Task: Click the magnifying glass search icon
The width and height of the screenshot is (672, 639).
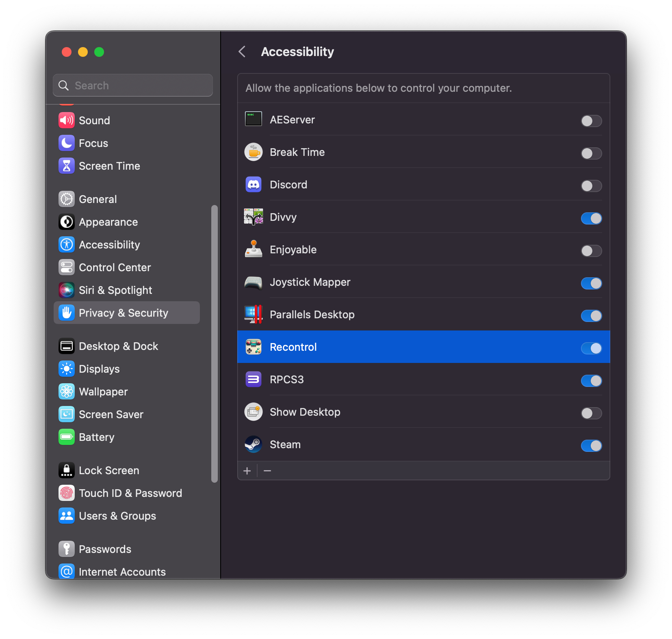Action: click(x=64, y=85)
